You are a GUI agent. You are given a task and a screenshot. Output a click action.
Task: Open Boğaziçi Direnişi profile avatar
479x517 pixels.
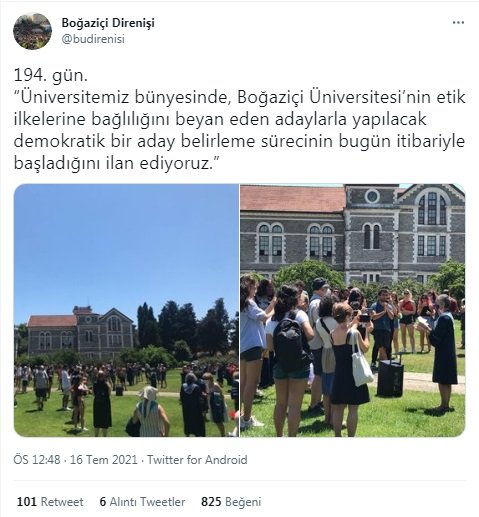tap(32, 31)
